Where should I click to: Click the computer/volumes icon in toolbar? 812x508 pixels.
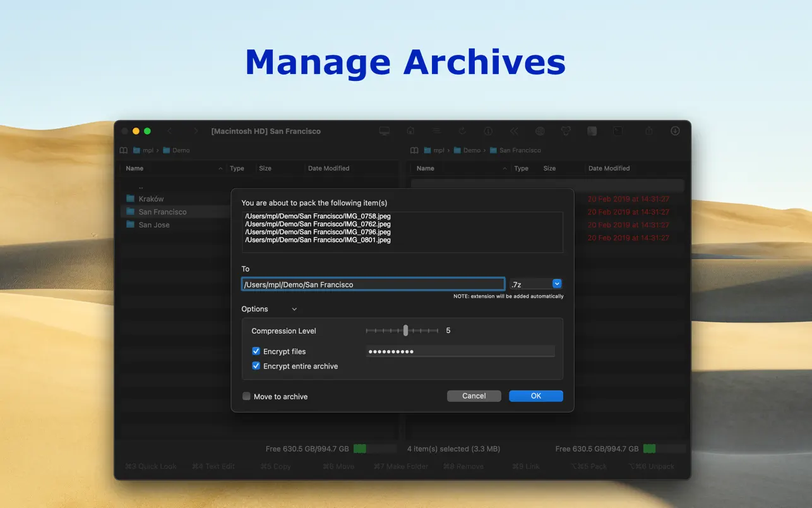385,131
